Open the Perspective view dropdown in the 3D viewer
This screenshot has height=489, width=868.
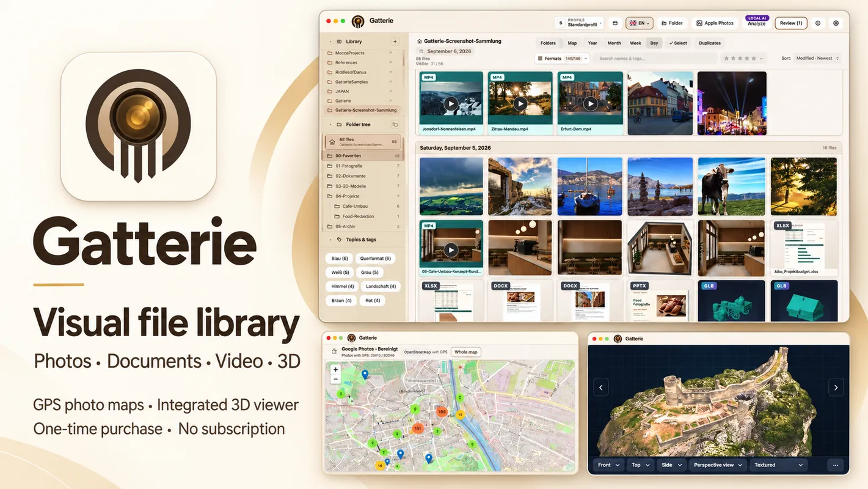coord(717,465)
